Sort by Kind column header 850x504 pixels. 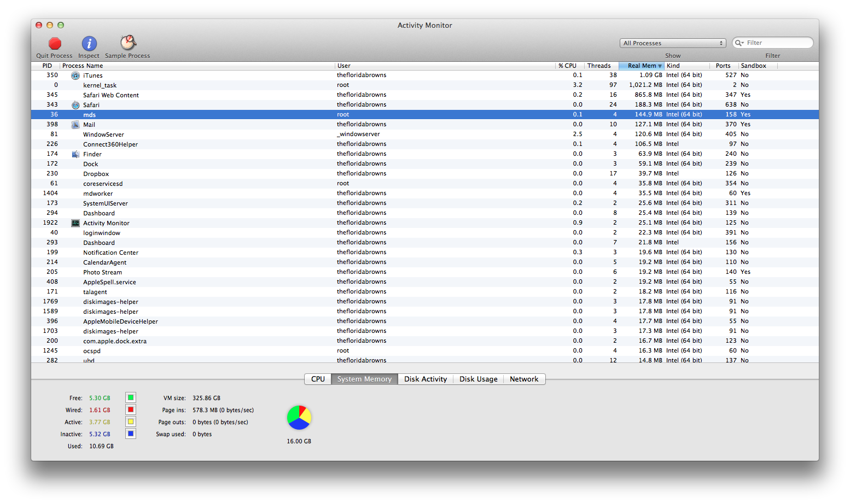tap(688, 66)
